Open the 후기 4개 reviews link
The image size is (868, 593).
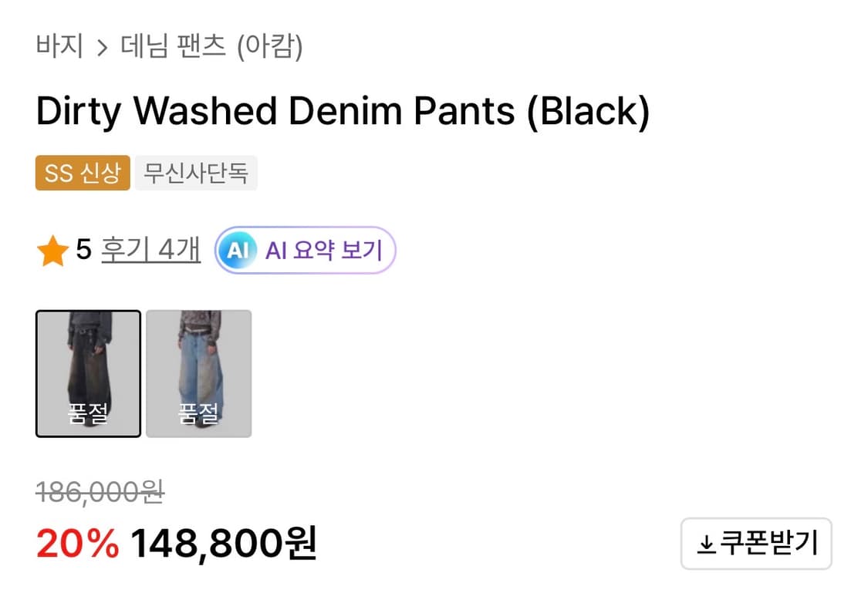click(150, 250)
